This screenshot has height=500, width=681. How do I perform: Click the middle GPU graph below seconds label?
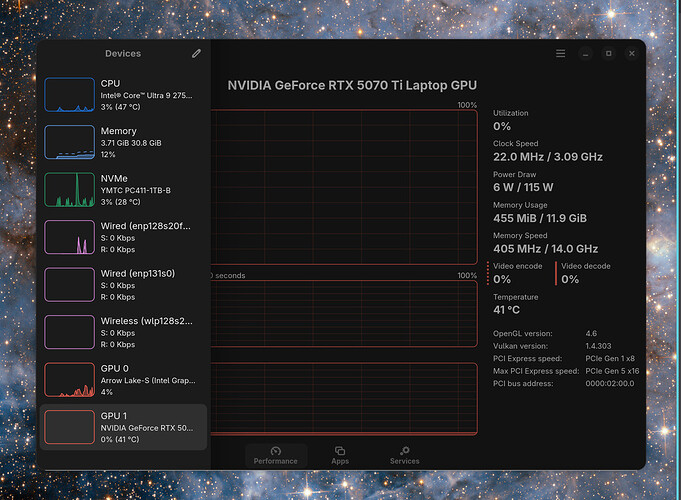pos(344,314)
